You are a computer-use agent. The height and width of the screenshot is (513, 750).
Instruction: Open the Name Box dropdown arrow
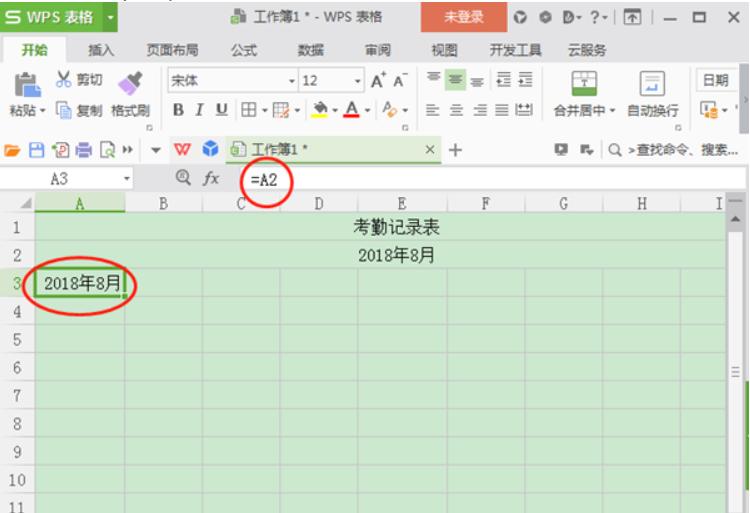(x=127, y=179)
